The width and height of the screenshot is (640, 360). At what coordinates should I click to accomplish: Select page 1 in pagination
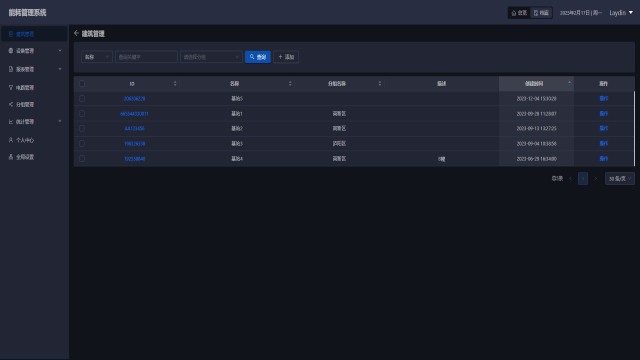click(x=583, y=178)
